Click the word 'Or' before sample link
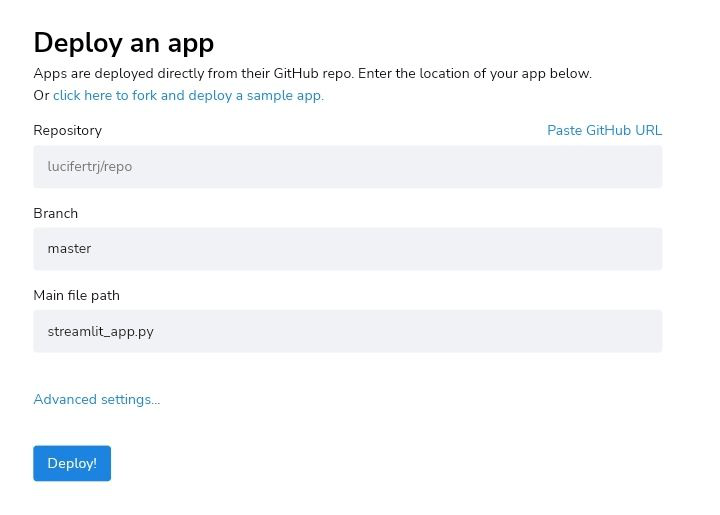Screen dimensions: 720x515 click(x=41, y=95)
